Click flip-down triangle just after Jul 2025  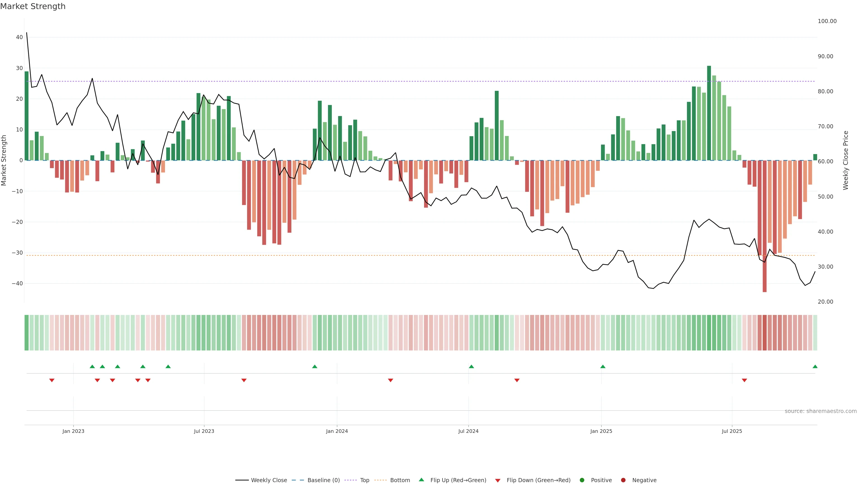[744, 380]
